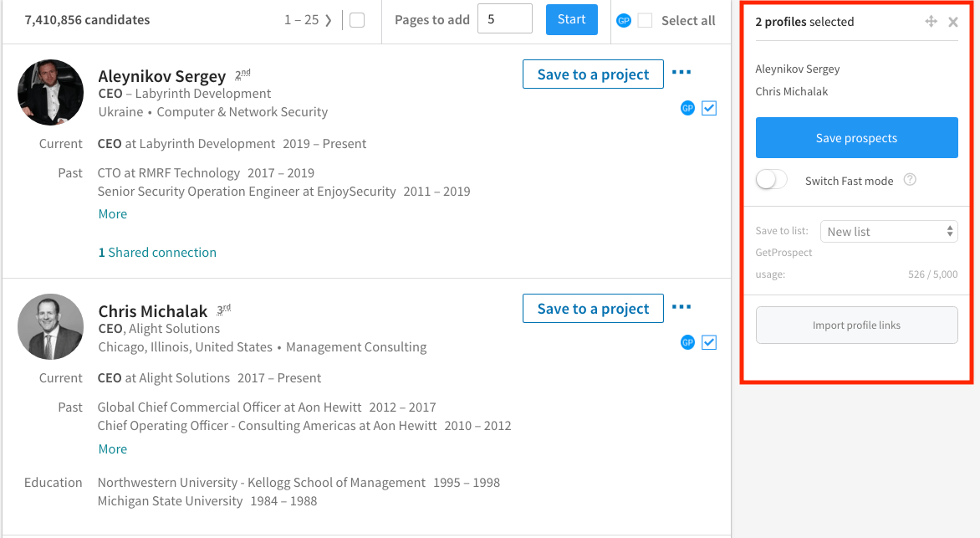Open the three-dot menu for Chris Michalak
Viewport: 980px width, 538px height.
point(681,306)
